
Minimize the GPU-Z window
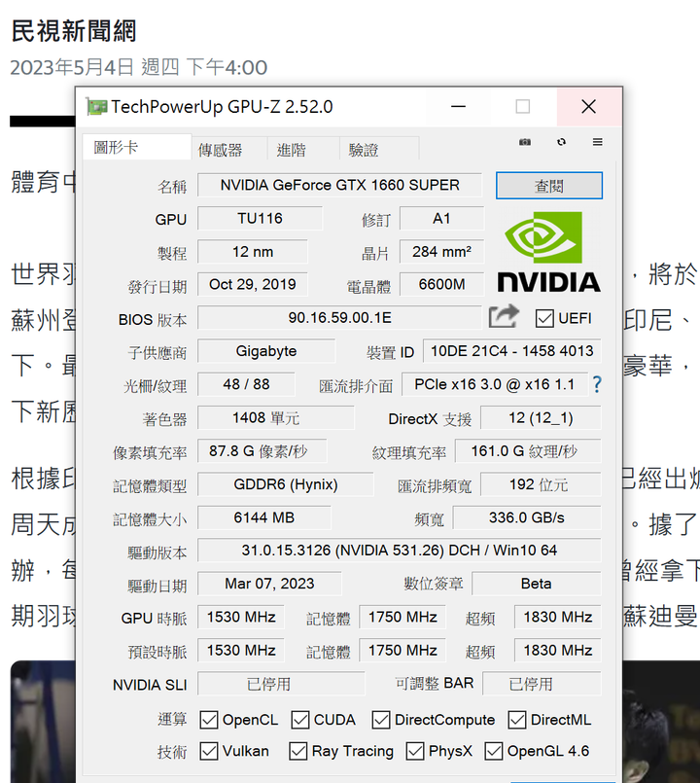point(458,106)
